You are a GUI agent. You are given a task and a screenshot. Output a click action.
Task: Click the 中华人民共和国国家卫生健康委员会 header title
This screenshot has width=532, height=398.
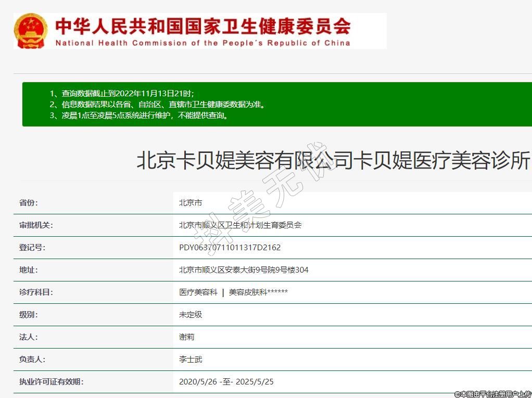[x=203, y=25]
